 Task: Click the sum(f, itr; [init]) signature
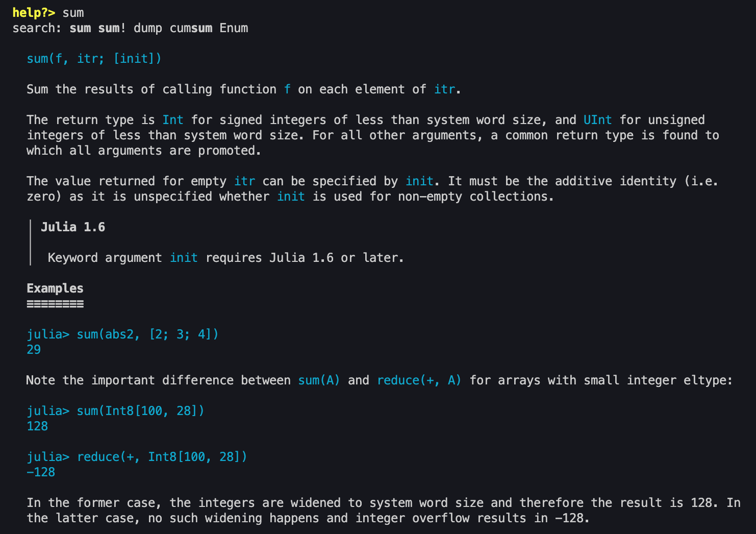94,59
